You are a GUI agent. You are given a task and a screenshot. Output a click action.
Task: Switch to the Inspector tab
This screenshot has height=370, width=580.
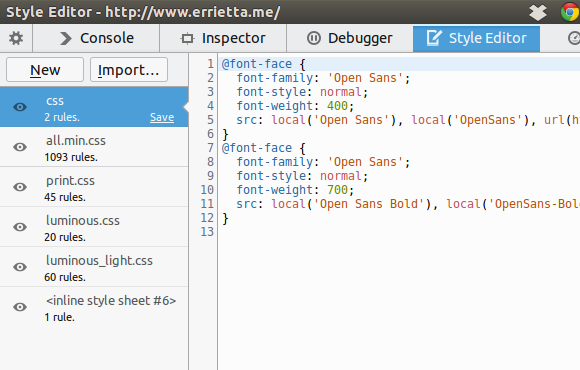tap(223, 38)
